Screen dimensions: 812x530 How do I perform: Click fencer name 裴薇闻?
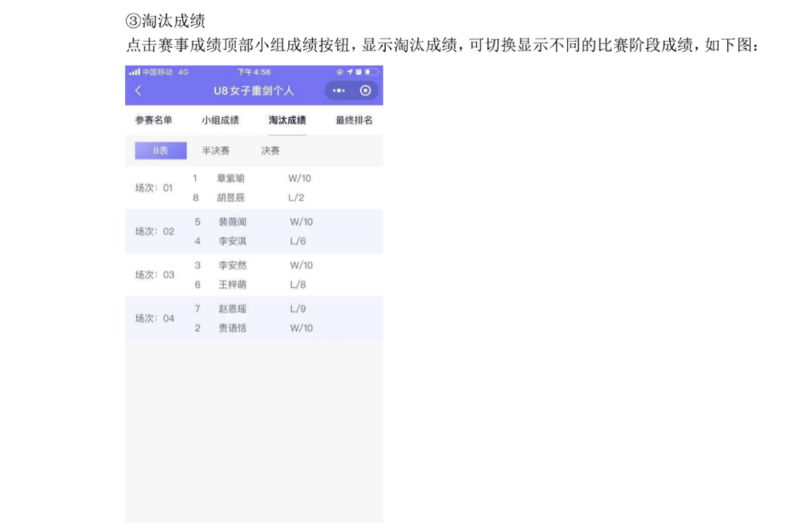point(232,222)
